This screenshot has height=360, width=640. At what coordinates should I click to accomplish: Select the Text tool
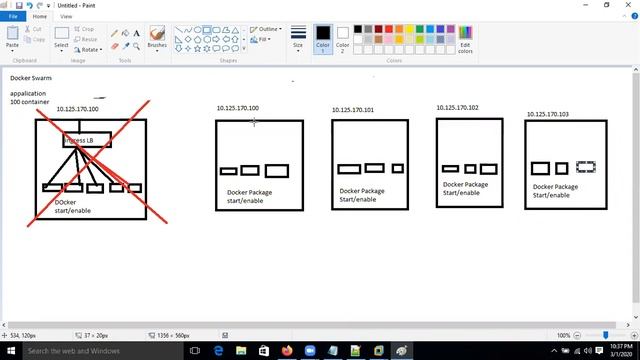point(136,33)
